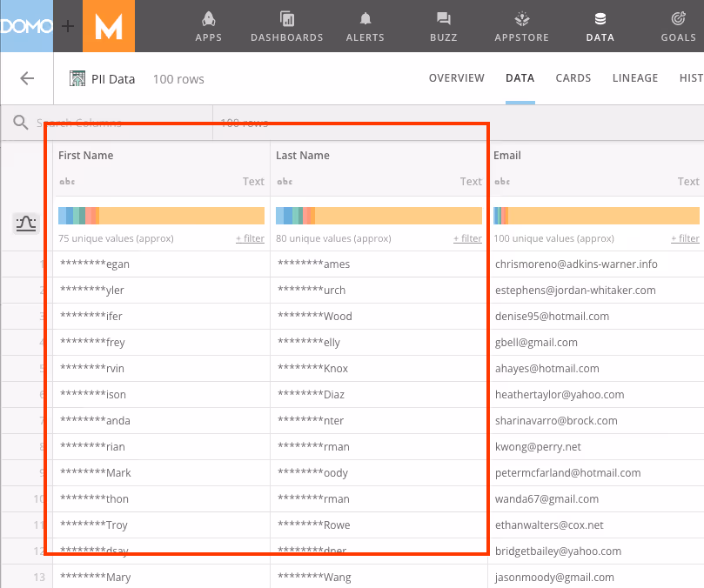Viewport: 704px width, 588px height.
Task: Click masked first name ending 'egan'
Action: click(95, 264)
